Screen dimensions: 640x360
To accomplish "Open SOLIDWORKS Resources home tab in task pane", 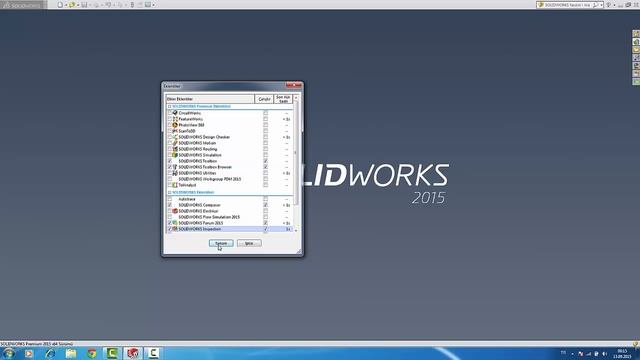I will click(x=636, y=33).
